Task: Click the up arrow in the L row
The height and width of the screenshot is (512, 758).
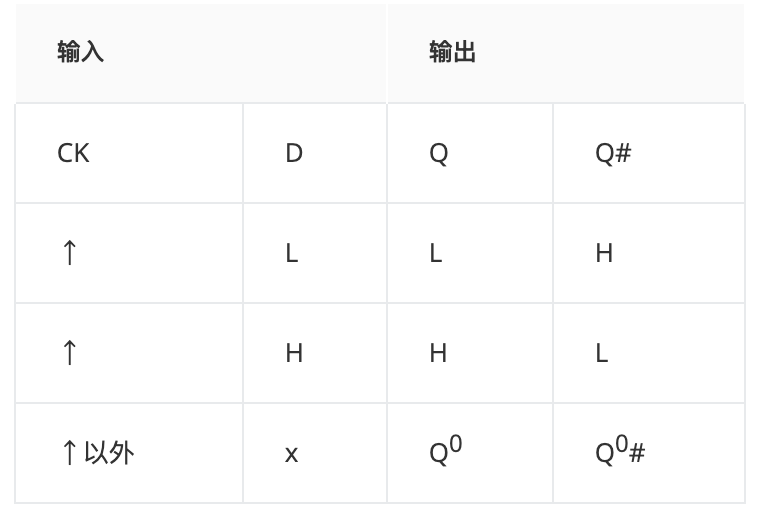Action: click(70, 253)
